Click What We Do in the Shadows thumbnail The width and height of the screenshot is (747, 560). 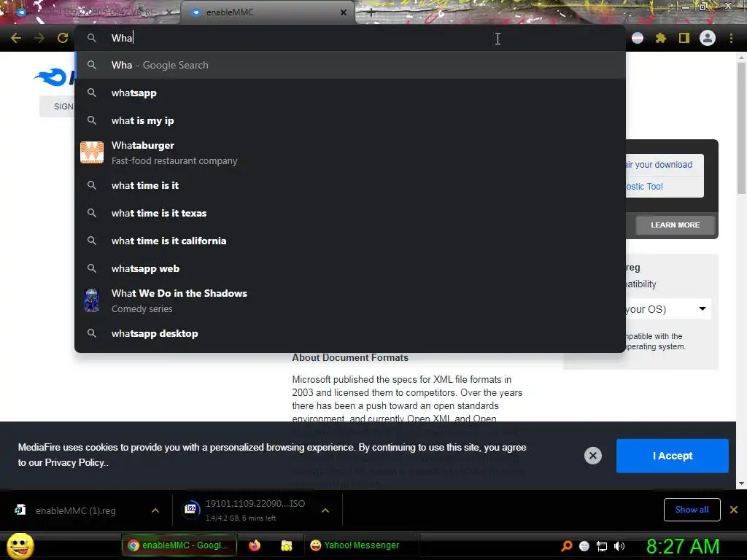(x=91, y=300)
